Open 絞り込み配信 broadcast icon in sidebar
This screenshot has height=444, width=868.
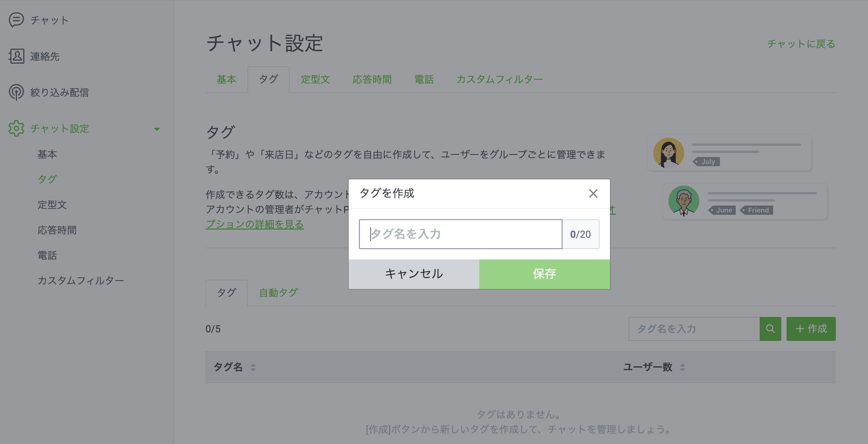tap(16, 92)
